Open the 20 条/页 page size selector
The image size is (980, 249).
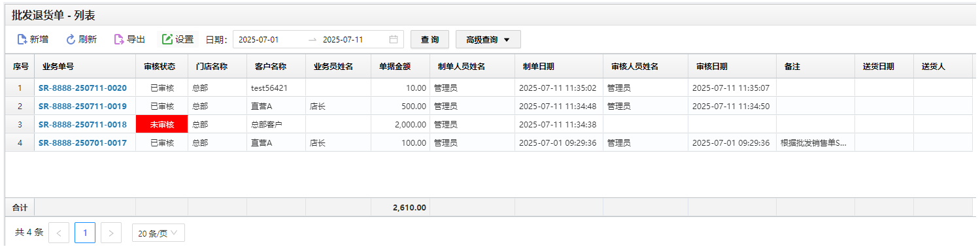click(158, 233)
